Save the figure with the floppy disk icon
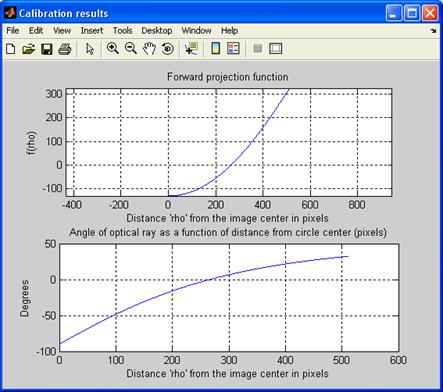Screen dimensions: 443x392 [x=47, y=49]
